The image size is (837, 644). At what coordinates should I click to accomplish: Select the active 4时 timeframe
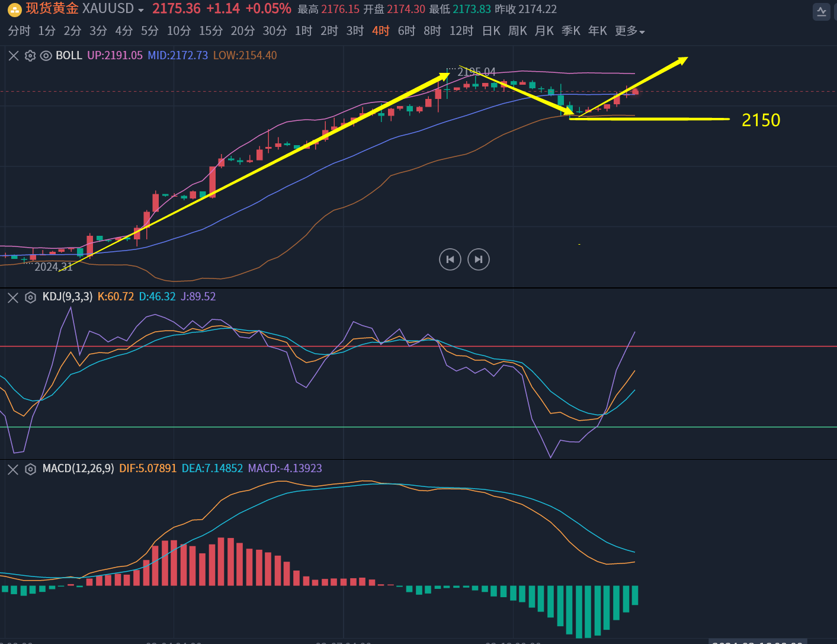381,31
